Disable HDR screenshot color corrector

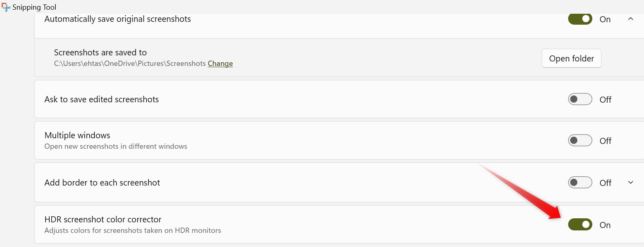point(580,225)
